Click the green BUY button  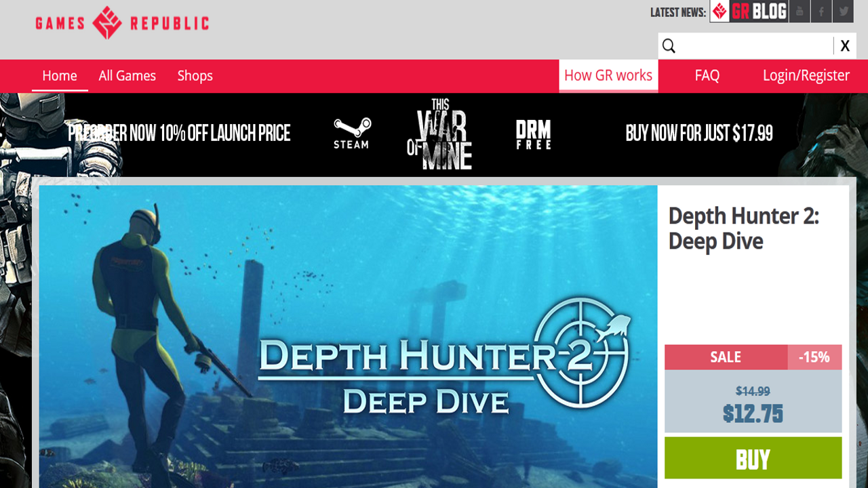pyautogui.click(x=753, y=459)
